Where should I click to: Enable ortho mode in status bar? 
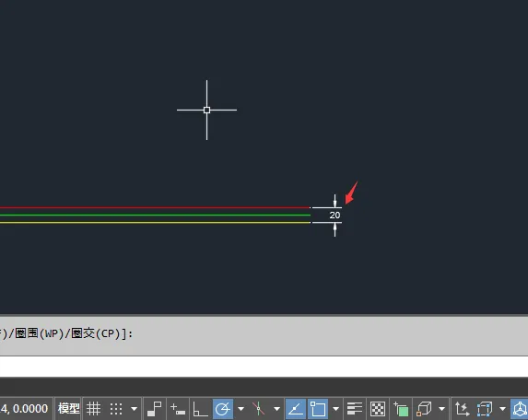click(x=200, y=409)
